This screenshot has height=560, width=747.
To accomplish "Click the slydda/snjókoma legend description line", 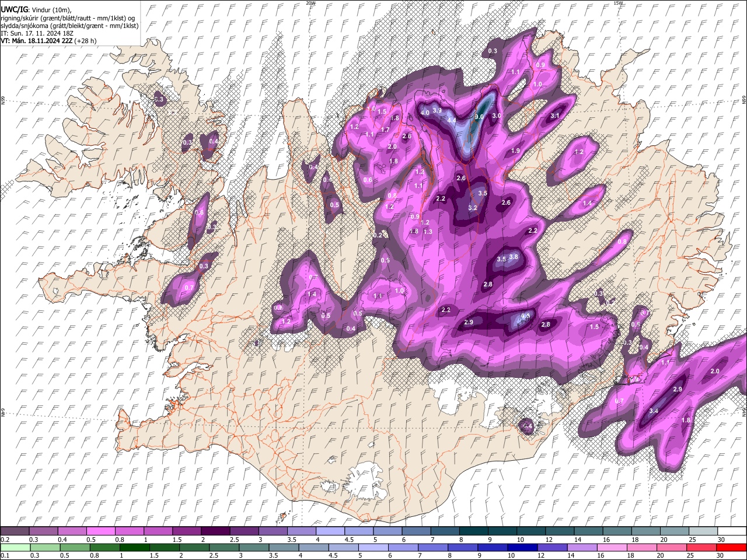I will point(69,25).
